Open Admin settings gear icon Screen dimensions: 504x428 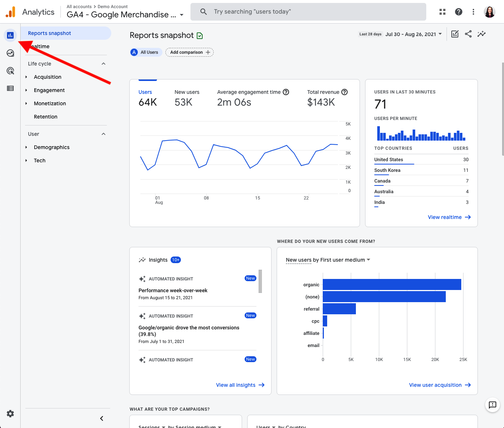tap(10, 414)
